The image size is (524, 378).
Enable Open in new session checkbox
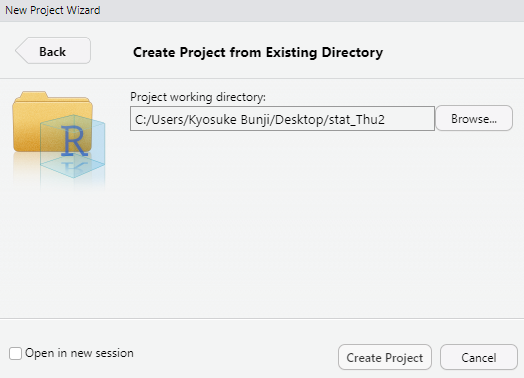[x=15, y=353]
